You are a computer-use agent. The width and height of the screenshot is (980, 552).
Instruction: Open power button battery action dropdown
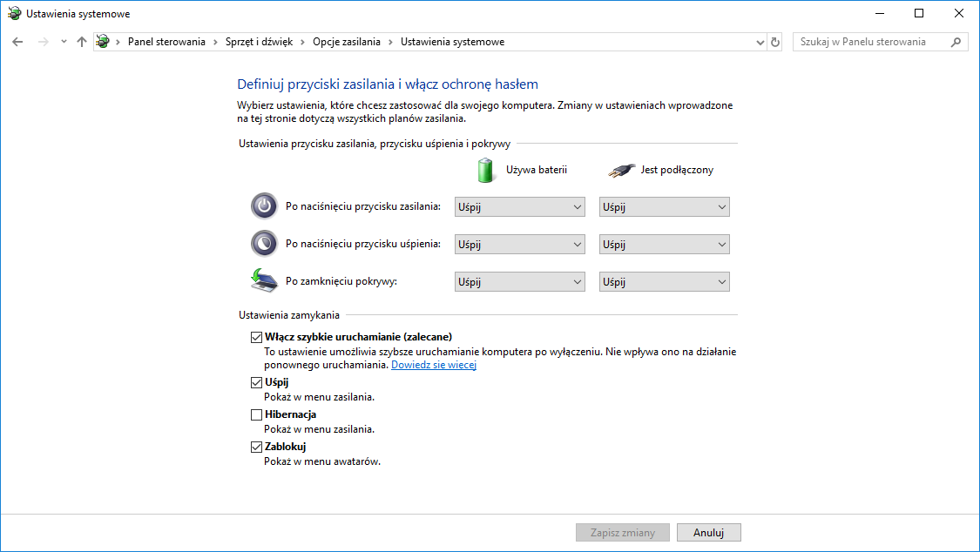coord(519,207)
